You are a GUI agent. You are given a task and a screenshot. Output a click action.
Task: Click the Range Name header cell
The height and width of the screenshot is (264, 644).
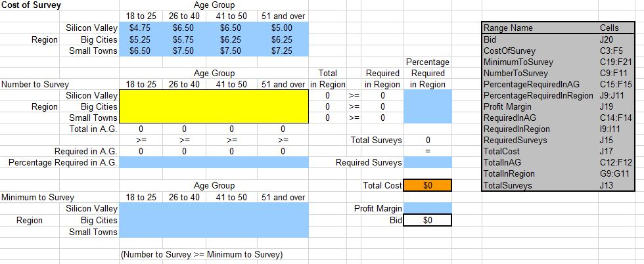508,28
